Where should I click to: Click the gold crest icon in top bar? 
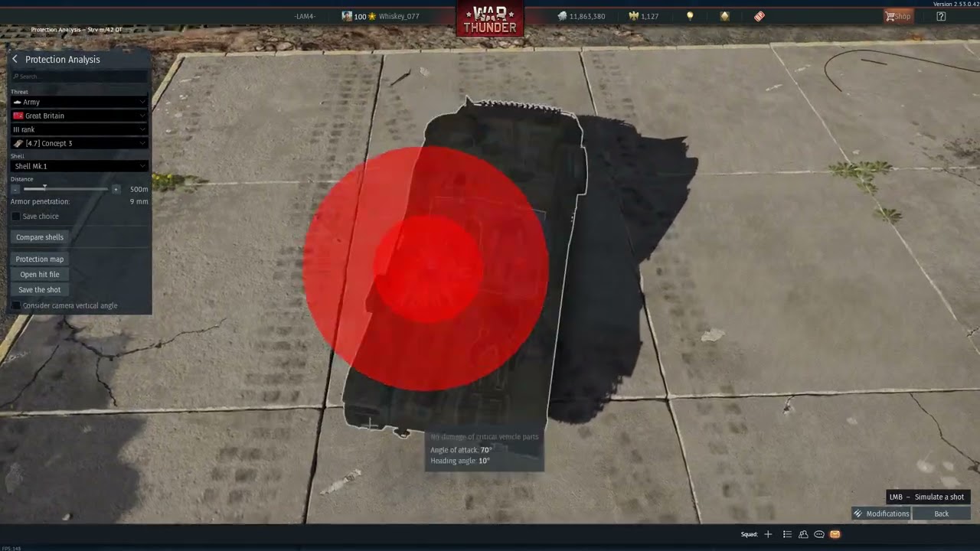click(724, 16)
